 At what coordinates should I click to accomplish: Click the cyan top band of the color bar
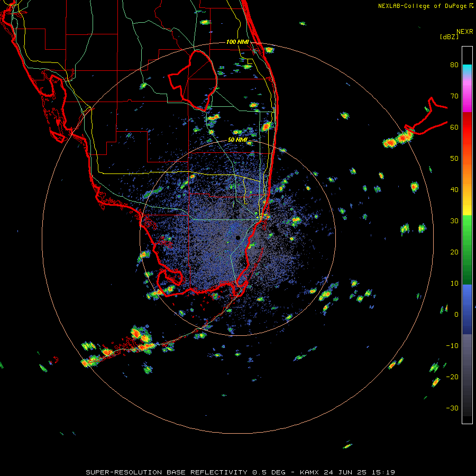pyautogui.click(x=467, y=69)
